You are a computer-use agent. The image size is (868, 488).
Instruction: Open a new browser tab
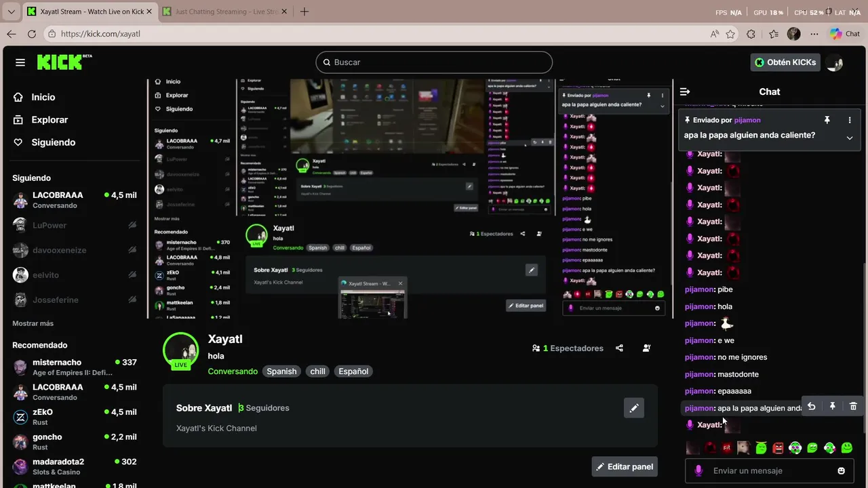[304, 12]
